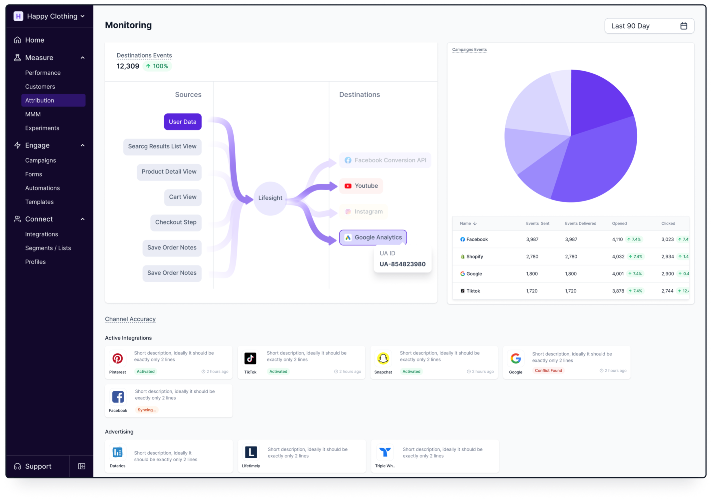This screenshot has width=712, height=500.
Task: Open Segments / Lists under Connect
Action: 48,248
